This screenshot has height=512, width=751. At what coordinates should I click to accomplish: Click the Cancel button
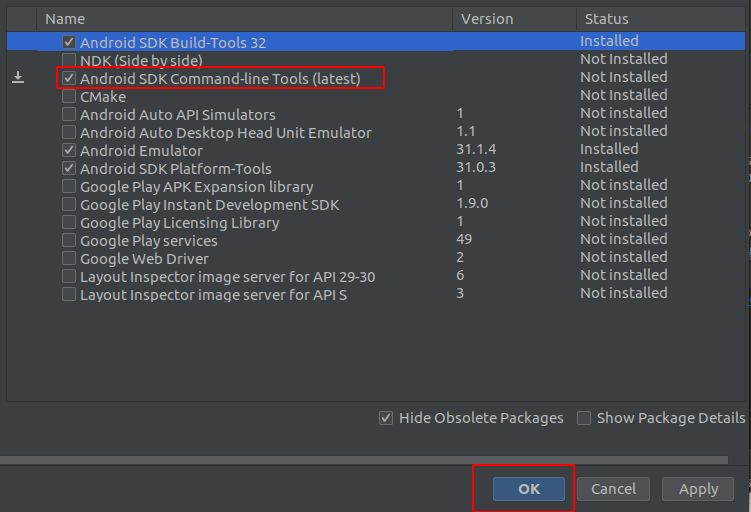(x=613, y=489)
